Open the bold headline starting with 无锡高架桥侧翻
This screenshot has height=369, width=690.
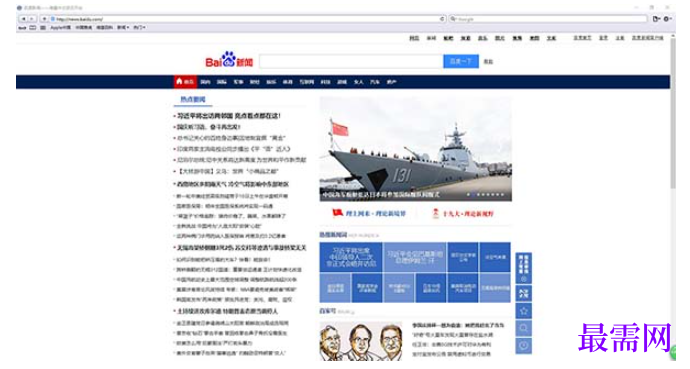[x=241, y=248]
